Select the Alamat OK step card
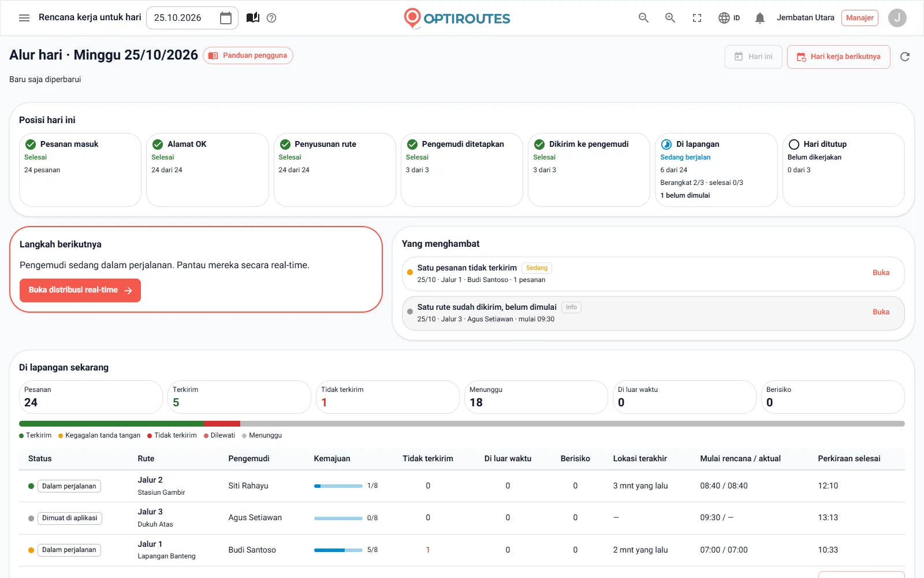 pos(207,170)
